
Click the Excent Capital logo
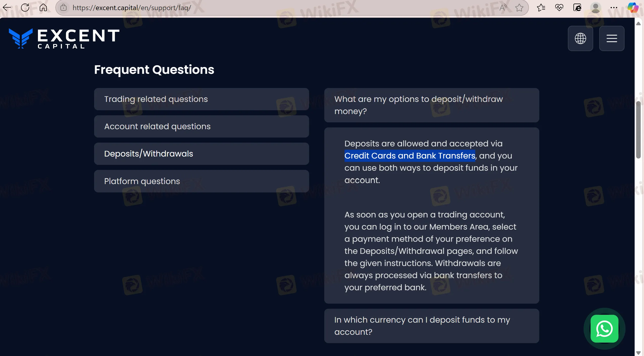[64, 38]
